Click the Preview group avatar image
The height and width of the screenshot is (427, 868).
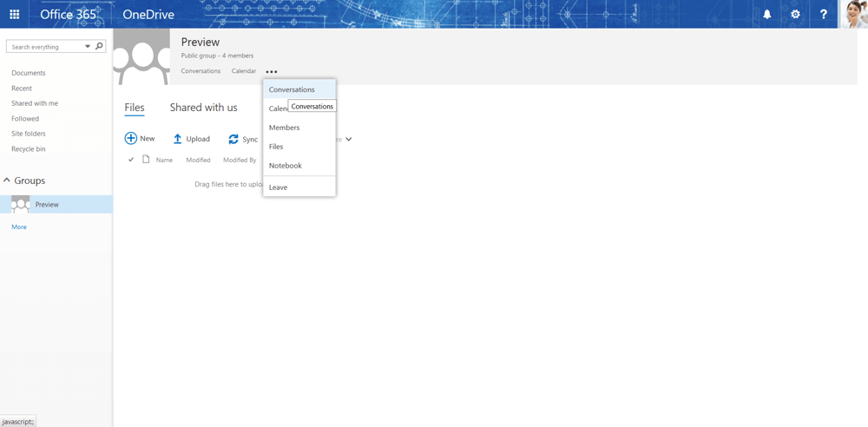point(141,56)
